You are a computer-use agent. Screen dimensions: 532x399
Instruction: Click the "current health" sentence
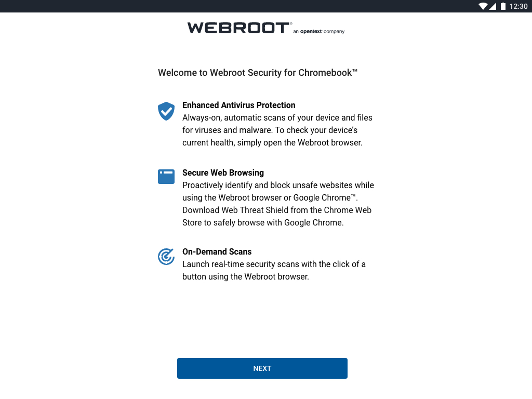[272, 142]
